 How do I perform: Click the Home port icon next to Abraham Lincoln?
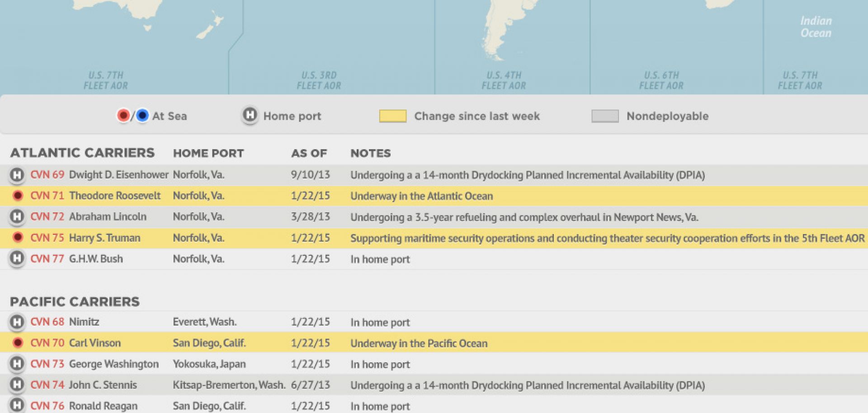tap(17, 216)
